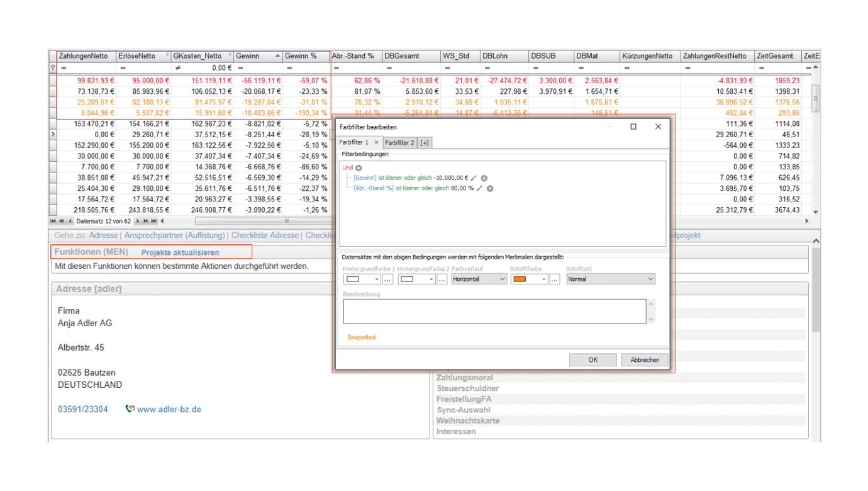Image resolution: width=868 pixels, height=491 pixels.
Task: Click Projekte aktualisieren link
Action: pyautogui.click(x=180, y=252)
